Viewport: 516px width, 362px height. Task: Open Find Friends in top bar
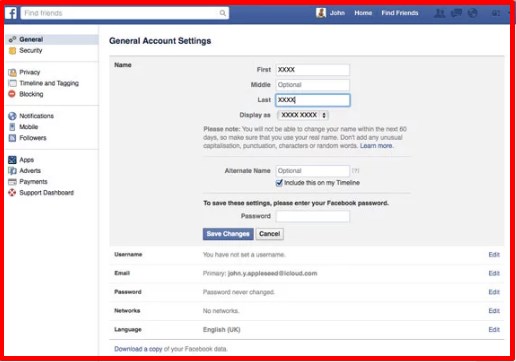pos(400,13)
